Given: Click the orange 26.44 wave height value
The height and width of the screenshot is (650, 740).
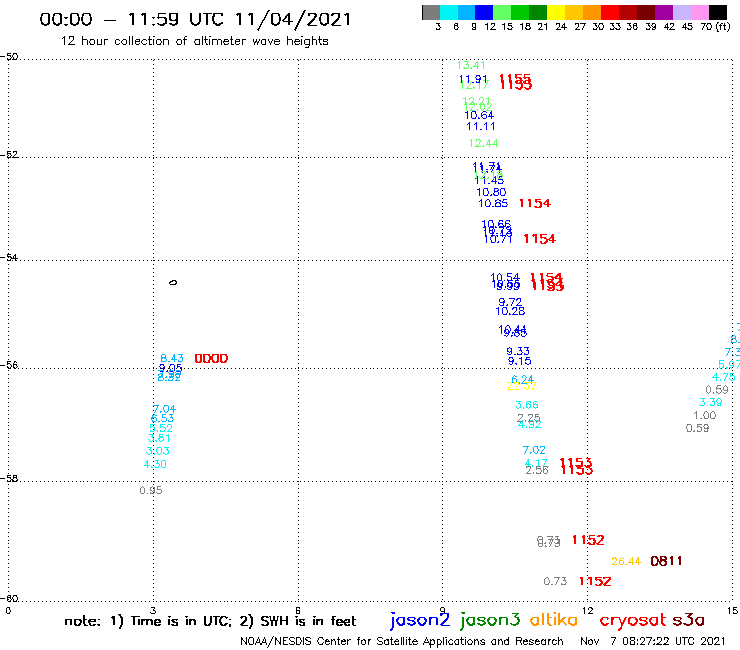Looking at the screenshot, I should pos(626,561).
